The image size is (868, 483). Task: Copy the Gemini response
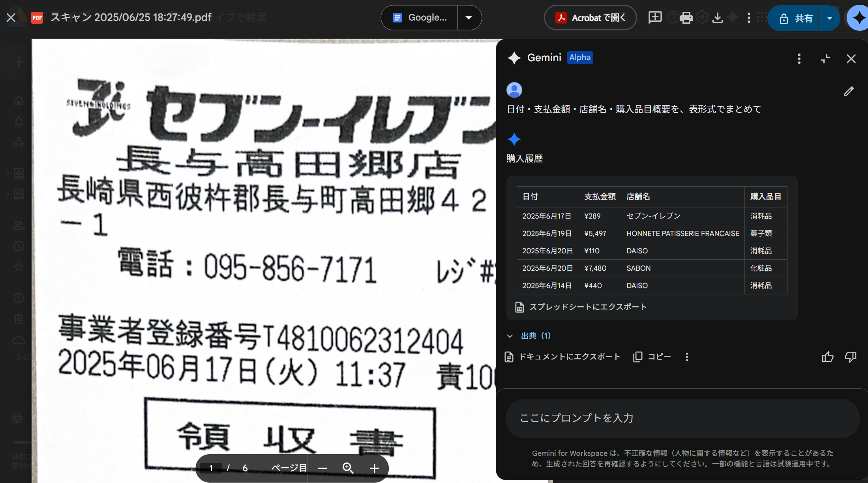[652, 357]
